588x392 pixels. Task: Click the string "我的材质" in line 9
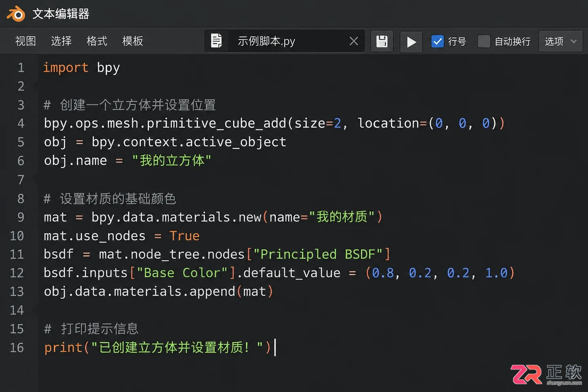tap(342, 217)
